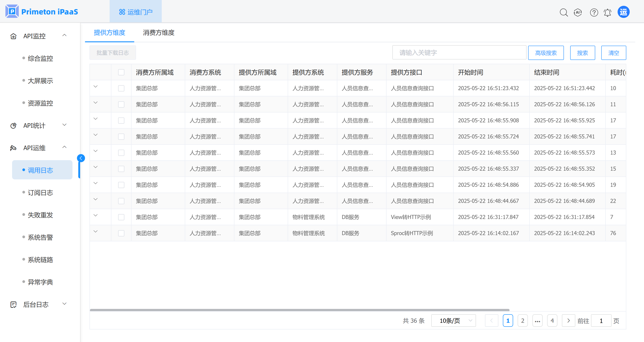The image size is (644, 342).
Task: Click the blue user avatar icon
Action: coord(623,12)
